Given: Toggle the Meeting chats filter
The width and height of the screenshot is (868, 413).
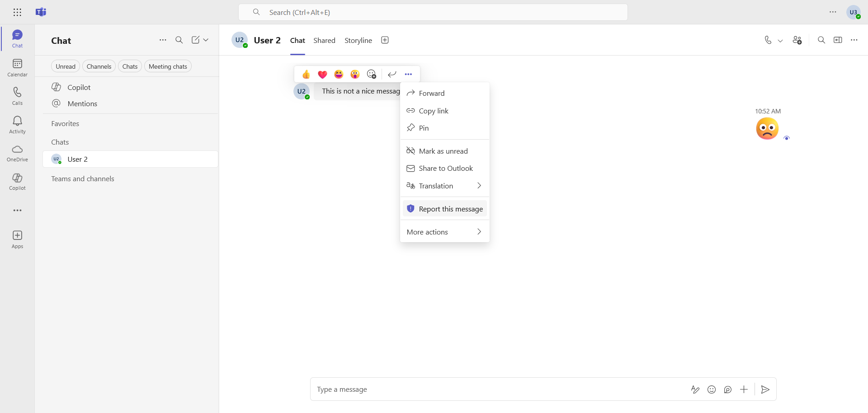Looking at the screenshot, I should pos(168,66).
